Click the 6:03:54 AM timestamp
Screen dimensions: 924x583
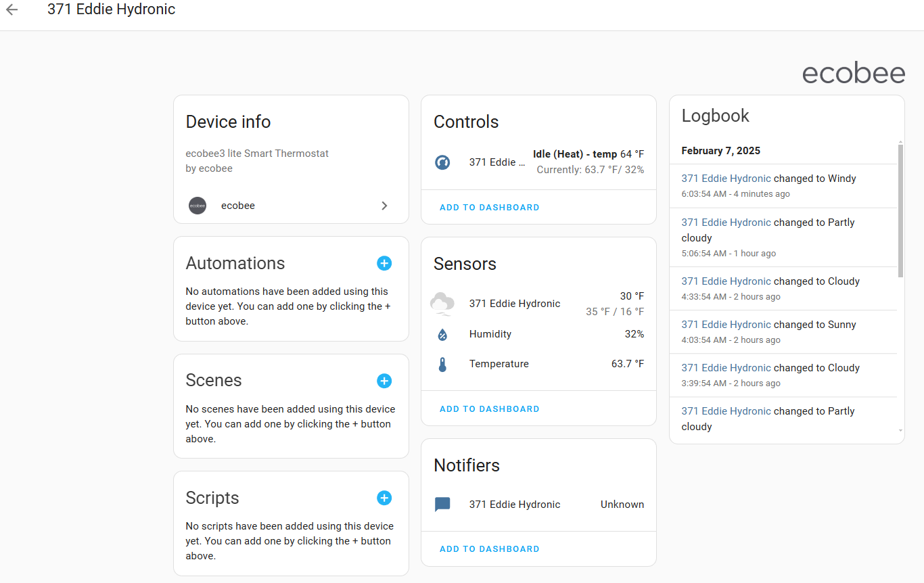coord(704,194)
